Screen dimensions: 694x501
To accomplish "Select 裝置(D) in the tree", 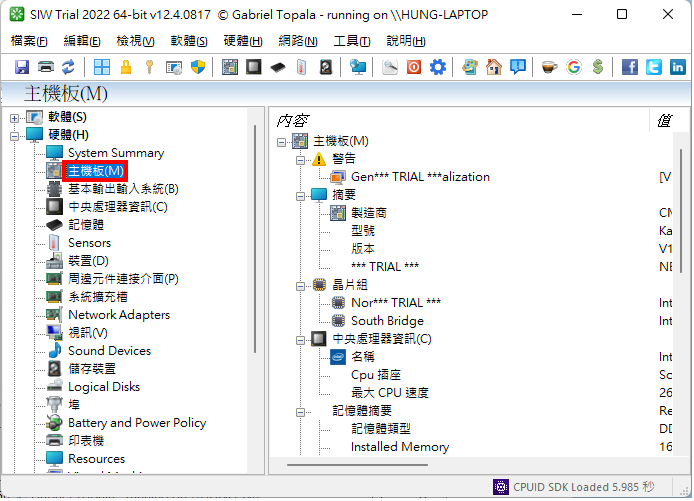I will (x=88, y=261).
